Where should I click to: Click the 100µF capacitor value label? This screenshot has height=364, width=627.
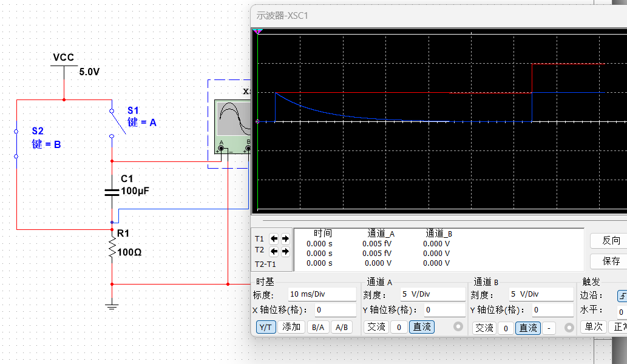[x=135, y=191]
